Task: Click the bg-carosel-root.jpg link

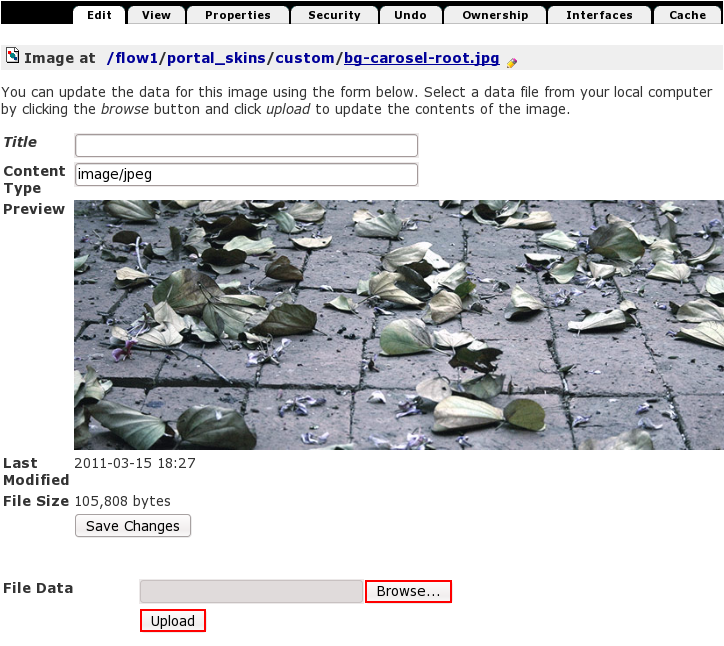Action: 421,58
